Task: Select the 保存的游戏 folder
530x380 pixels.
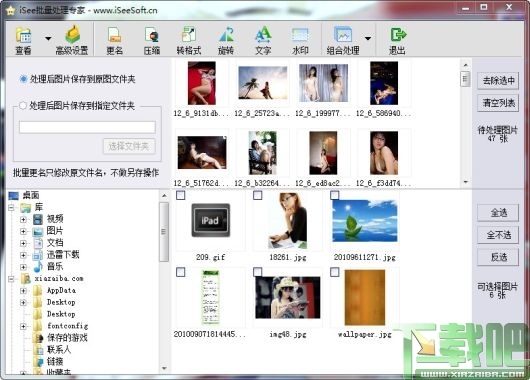Action: 67,338
